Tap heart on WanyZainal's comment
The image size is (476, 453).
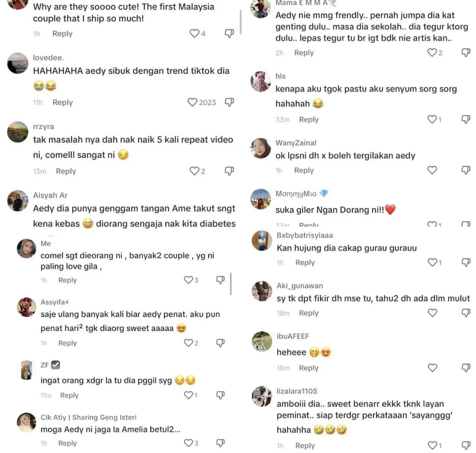[432, 170]
